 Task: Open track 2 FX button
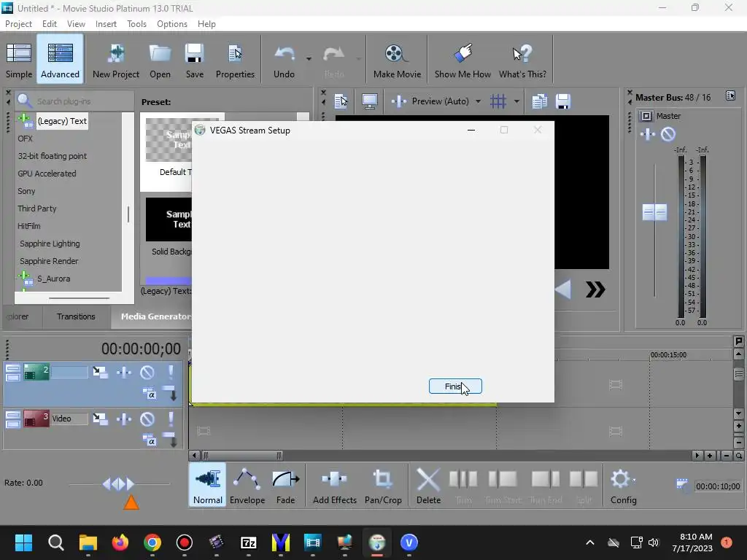point(124,372)
